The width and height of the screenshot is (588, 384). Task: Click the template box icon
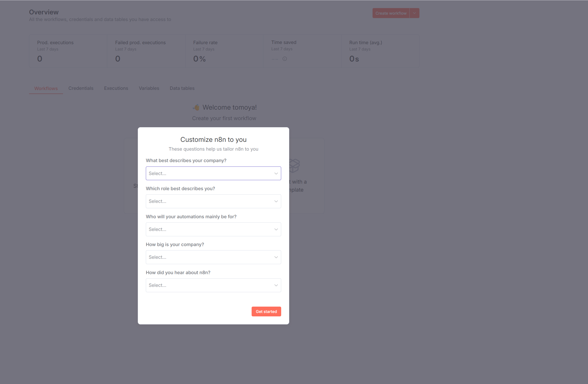coord(295,166)
